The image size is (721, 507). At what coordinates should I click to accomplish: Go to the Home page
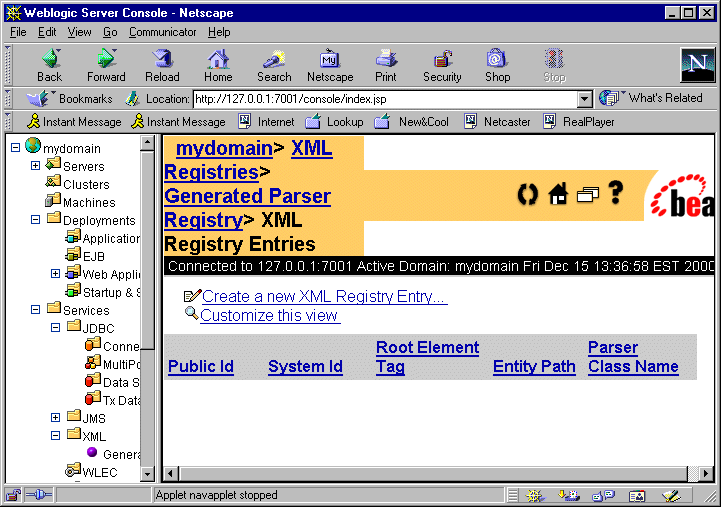(x=218, y=65)
